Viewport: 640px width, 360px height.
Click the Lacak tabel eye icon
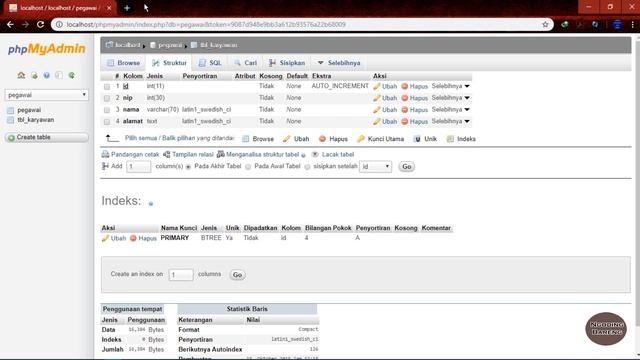click(315, 154)
